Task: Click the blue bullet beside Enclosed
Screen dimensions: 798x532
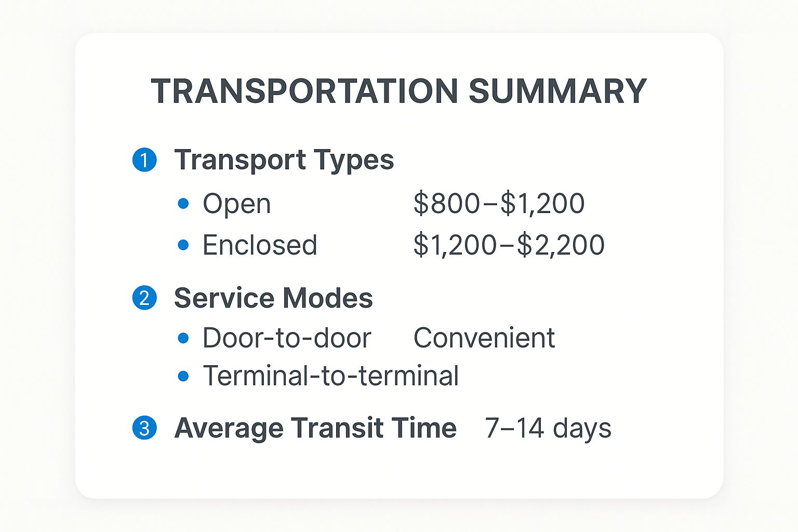Action: [x=183, y=245]
